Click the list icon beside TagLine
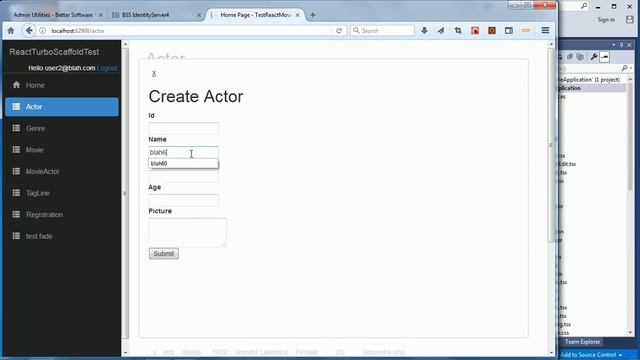The image size is (640, 360). [x=16, y=193]
